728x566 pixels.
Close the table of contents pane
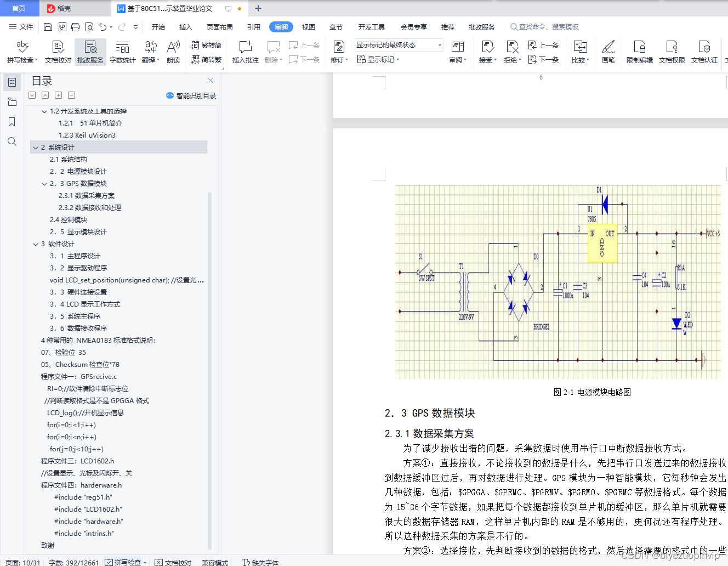coord(210,80)
